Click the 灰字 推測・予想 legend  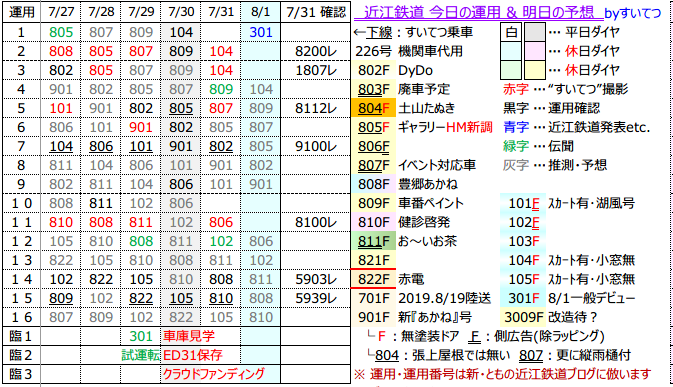(x=555, y=165)
